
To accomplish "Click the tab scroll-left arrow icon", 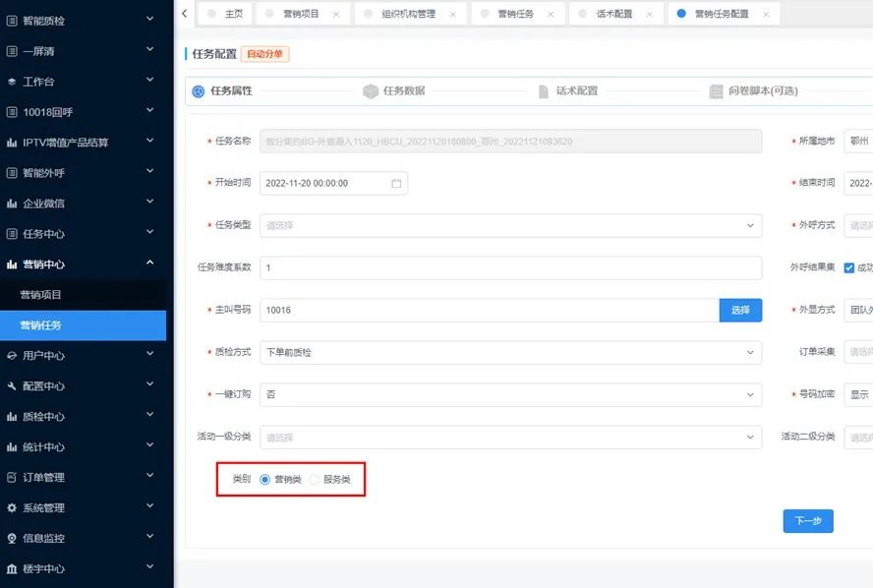I will point(185,13).
